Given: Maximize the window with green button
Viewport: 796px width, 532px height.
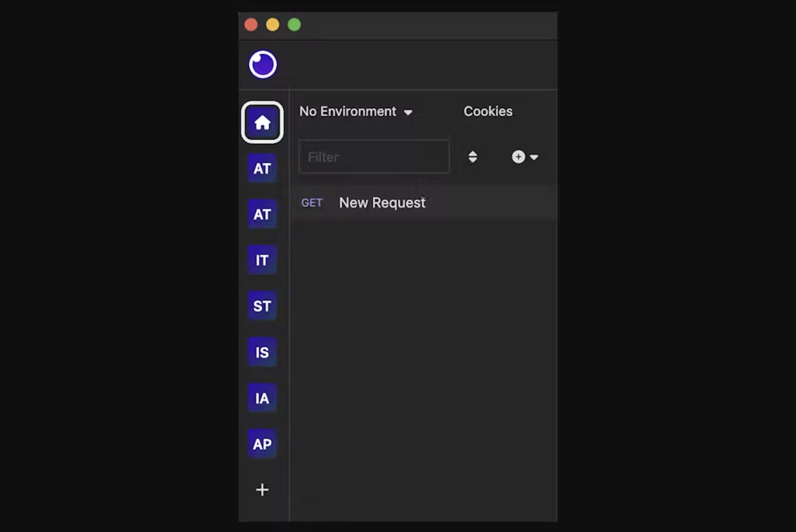Looking at the screenshot, I should 294,25.
